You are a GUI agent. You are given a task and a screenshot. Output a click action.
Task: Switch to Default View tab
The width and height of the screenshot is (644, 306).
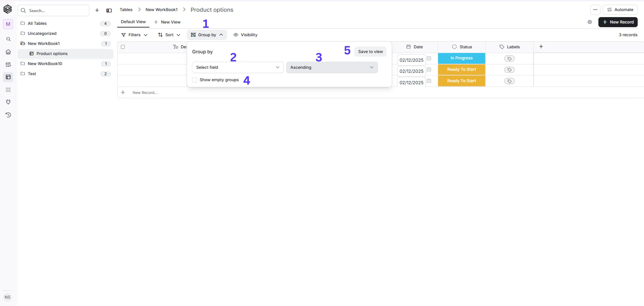[x=133, y=22]
